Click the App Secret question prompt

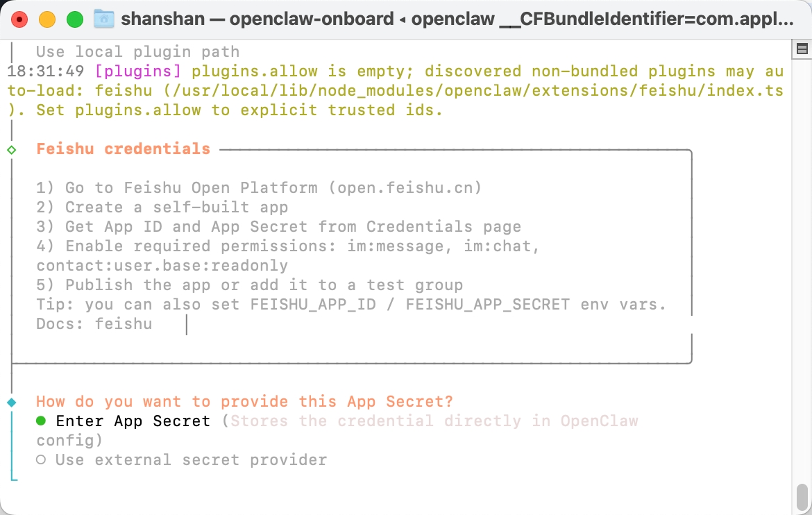tap(244, 401)
